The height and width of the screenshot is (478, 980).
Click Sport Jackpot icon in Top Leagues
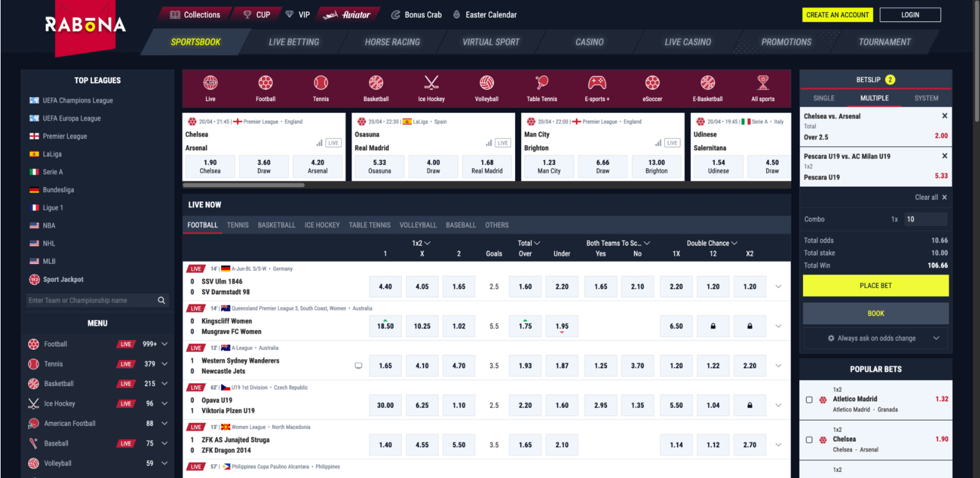click(34, 279)
